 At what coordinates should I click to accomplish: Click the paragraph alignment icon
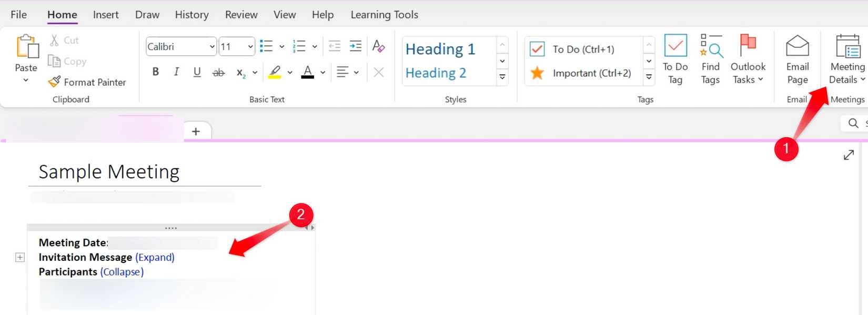tap(342, 72)
